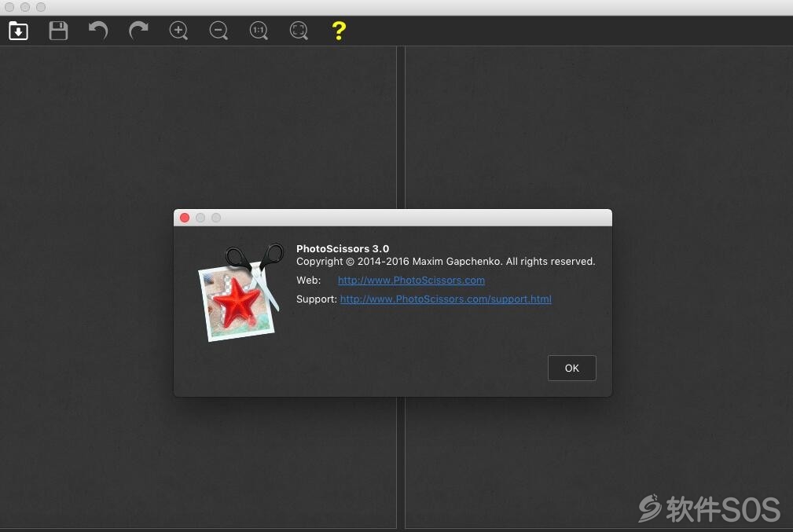Click the 'Support:' label

317,299
